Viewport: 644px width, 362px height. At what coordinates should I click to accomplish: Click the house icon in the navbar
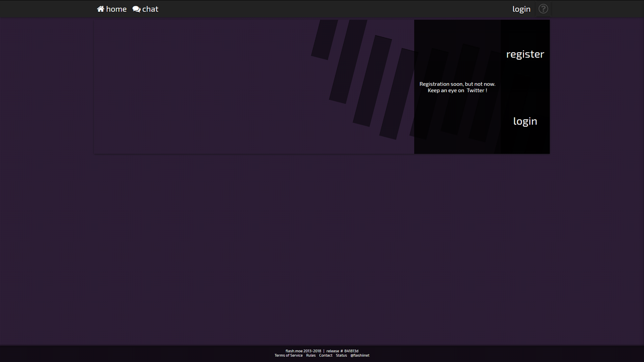click(100, 9)
